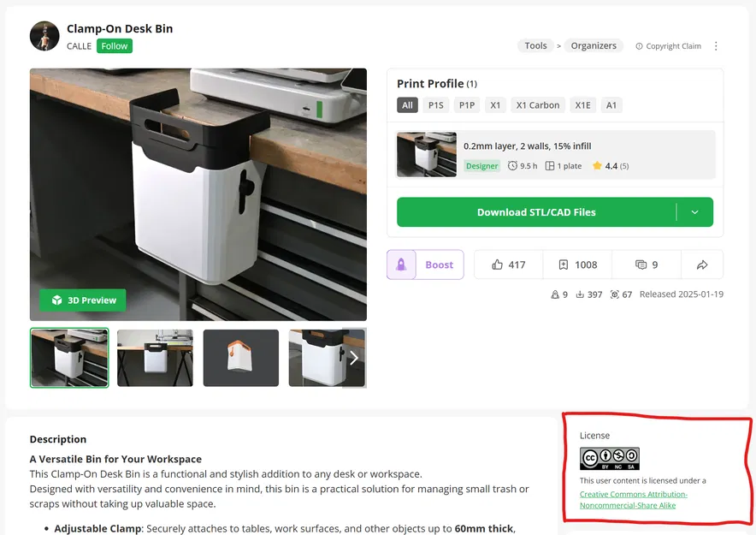Image resolution: width=756 pixels, height=535 pixels.
Task: Select the X1 Carbon printer filter
Action: [x=537, y=104]
